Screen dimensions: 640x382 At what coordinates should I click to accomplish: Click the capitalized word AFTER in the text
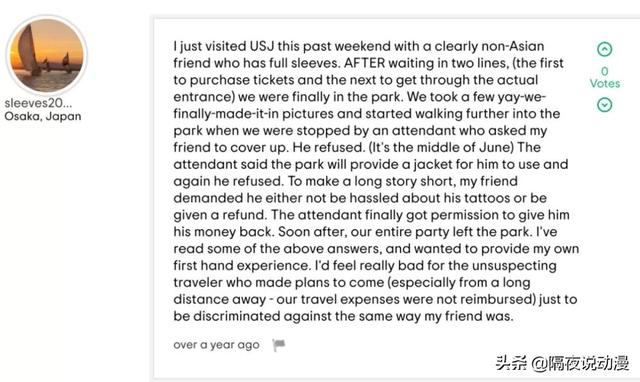coord(364,63)
